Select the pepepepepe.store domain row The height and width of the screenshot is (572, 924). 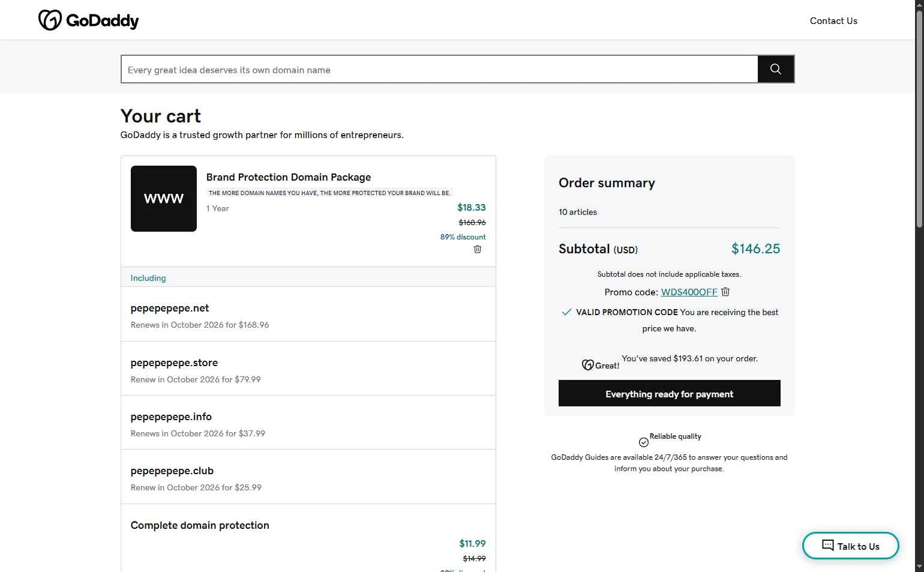click(308, 369)
